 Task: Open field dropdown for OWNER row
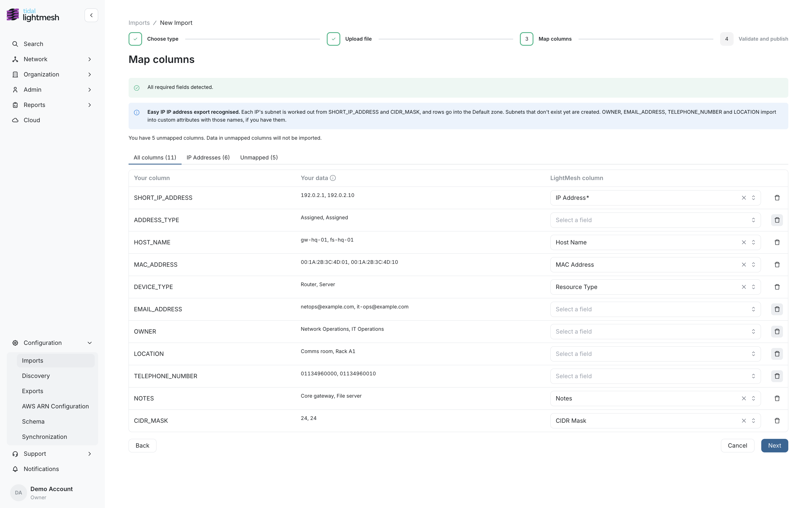655,331
